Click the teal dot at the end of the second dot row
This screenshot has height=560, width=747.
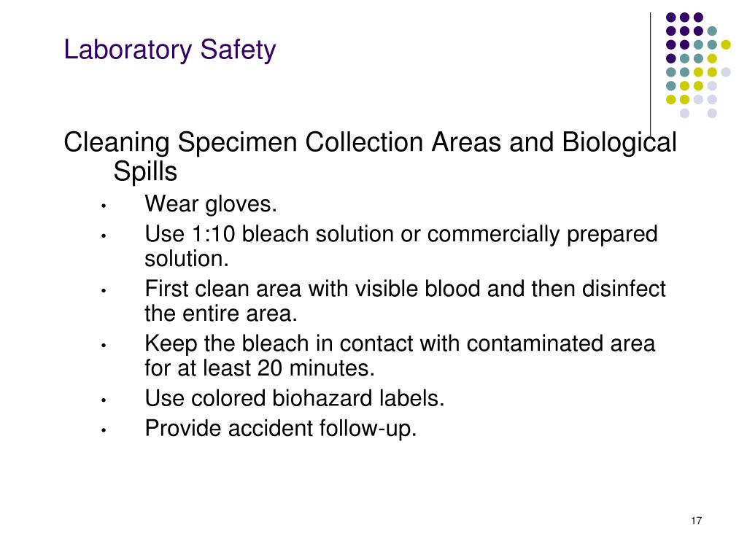[x=712, y=31]
